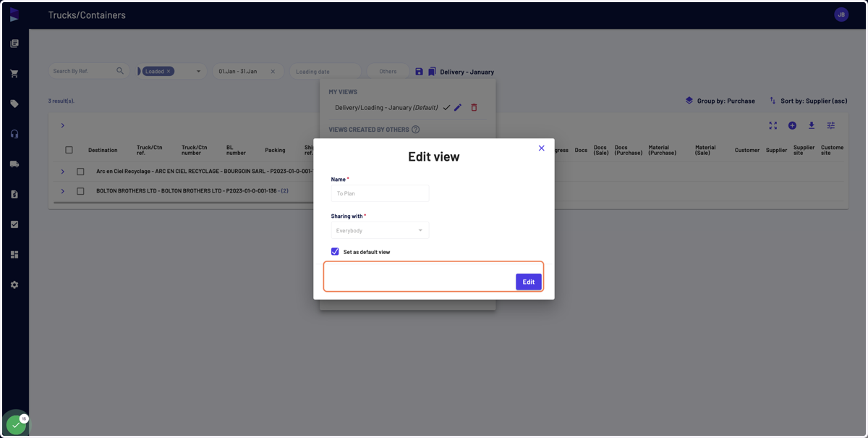Image resolution: width=868 pixels, height=438 pixels.
Task: Select the BOLTON BROTHERS LTD row checkbox
Action: pos(80,191)
